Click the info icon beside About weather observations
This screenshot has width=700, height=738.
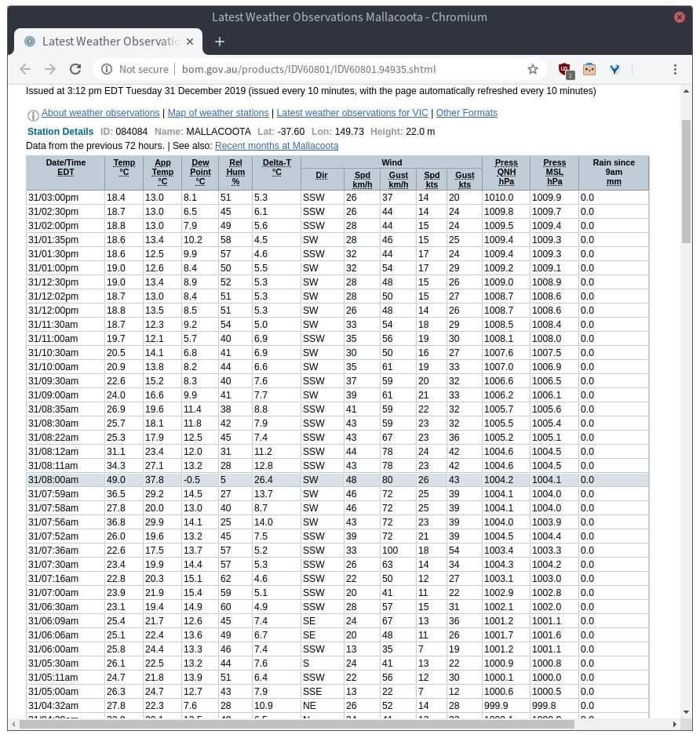32,115
